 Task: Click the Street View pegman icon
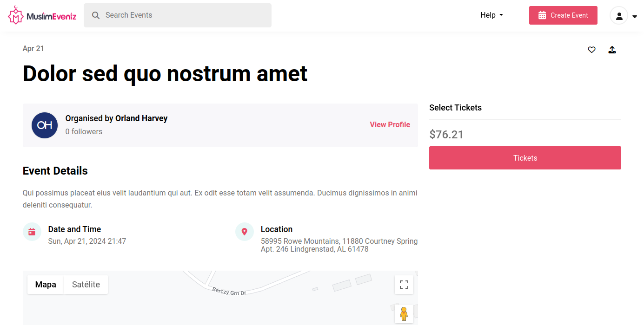(404, 314)
